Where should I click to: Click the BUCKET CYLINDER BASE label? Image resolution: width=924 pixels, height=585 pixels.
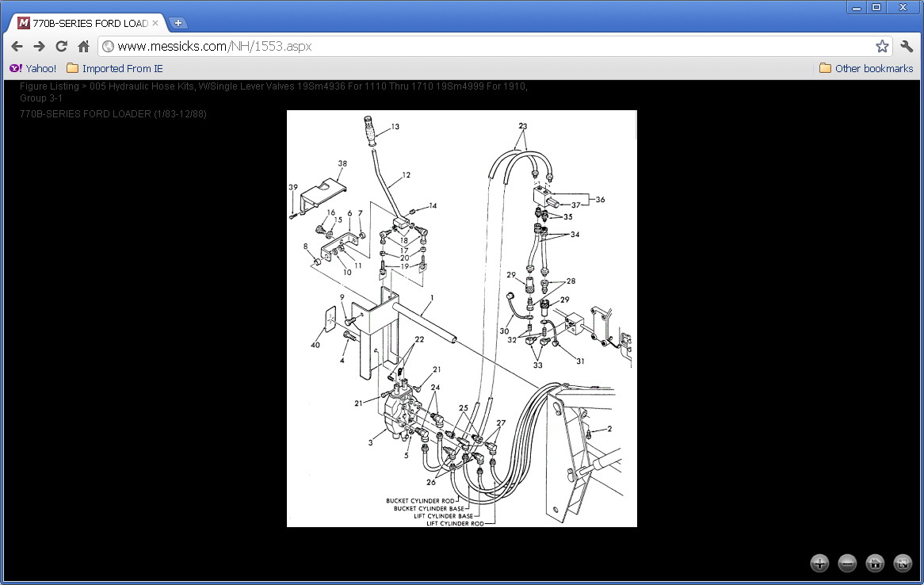click(x=429, y=508)
